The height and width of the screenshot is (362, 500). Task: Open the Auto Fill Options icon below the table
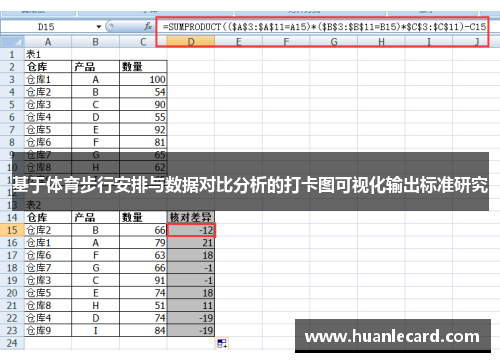[222, 343]
